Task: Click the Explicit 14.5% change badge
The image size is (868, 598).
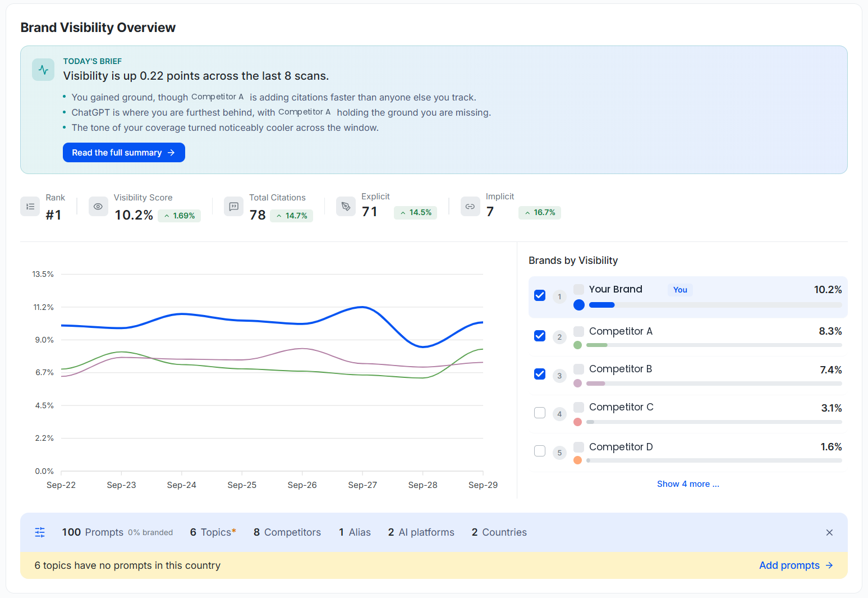Action: point(415,212)
